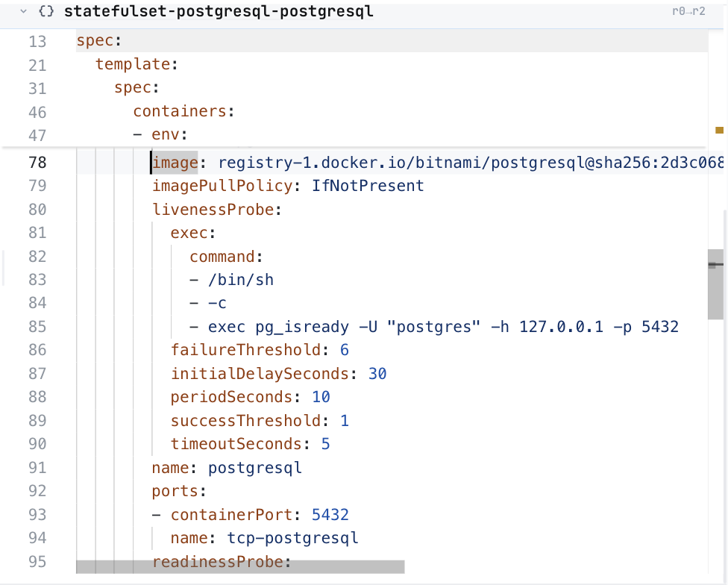Screen dimensions: 728x585
Task: Click the vertical scrollbar thumb
Action: (x=715, y=284)
